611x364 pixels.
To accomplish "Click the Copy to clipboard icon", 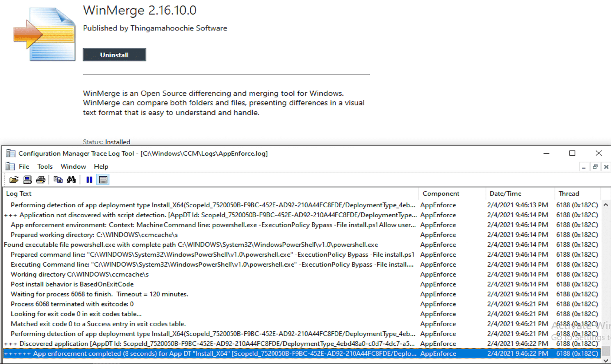I will (58, 180).
